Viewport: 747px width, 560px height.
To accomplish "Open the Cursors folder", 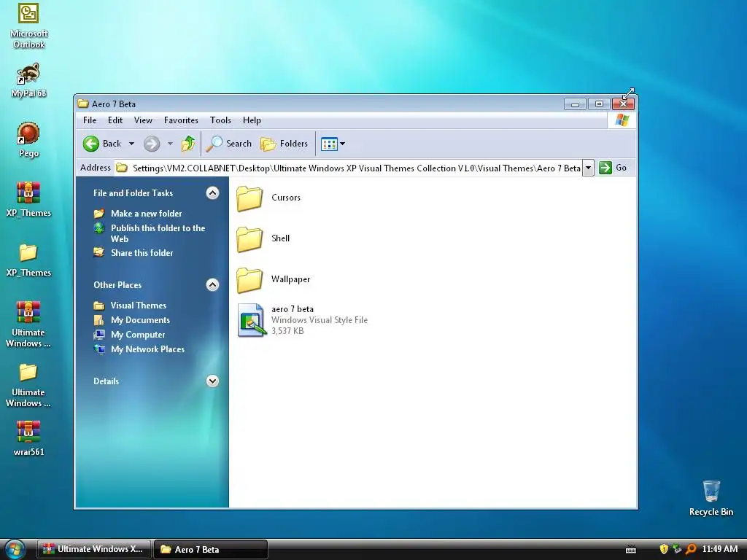I will (x=269, y=198).
